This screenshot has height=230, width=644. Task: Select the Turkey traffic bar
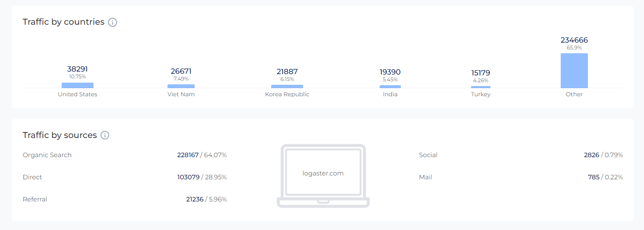pos(481,87)
